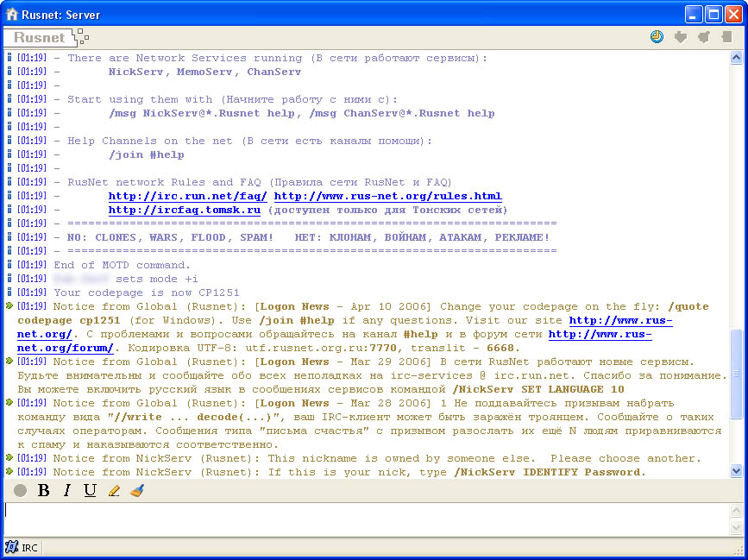Image resolution: width=748 pixels, height=560 pixels.
Task: Select the Rusnet server tab
Action: pos(39,38)
